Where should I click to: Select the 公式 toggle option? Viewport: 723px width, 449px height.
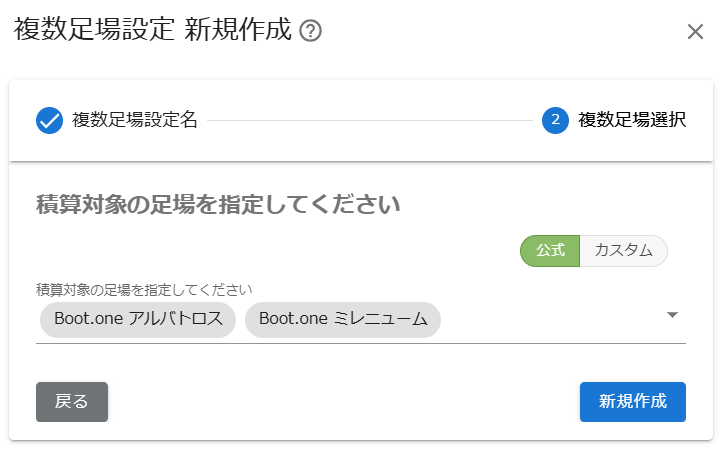tap(550, 251)
